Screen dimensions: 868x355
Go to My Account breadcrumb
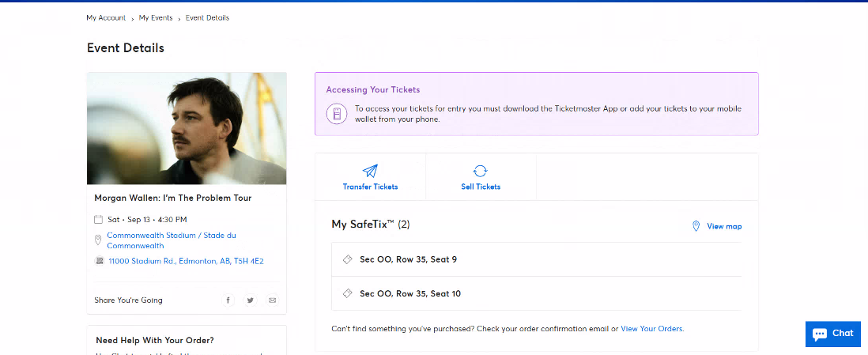click(x=106, y=17)
